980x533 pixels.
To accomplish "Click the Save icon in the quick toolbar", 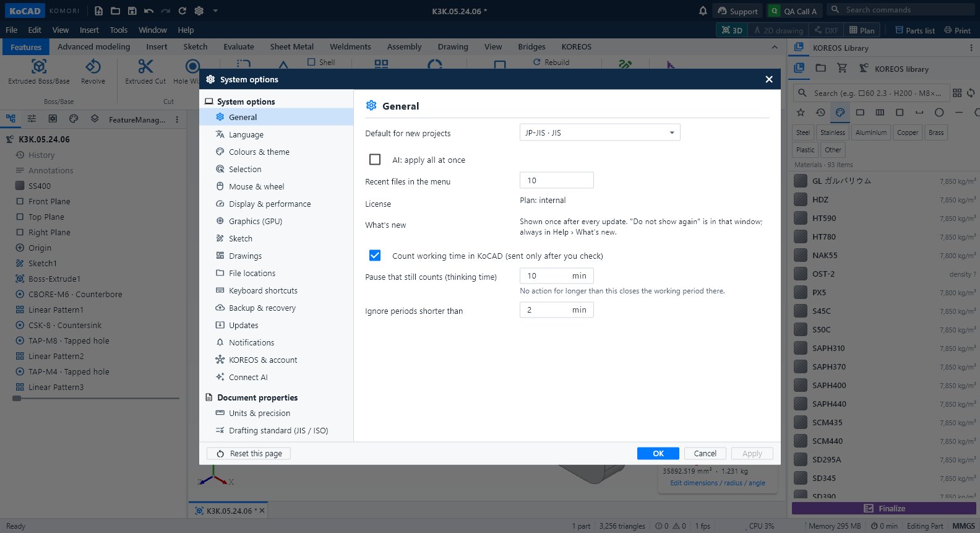I will pyautogui.click(x=132, y=11).
